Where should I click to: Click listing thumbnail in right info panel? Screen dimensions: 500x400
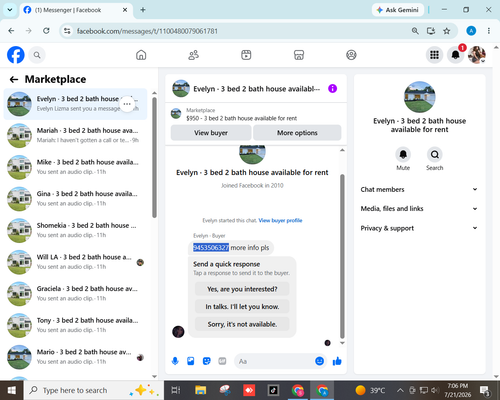[419, 97]
